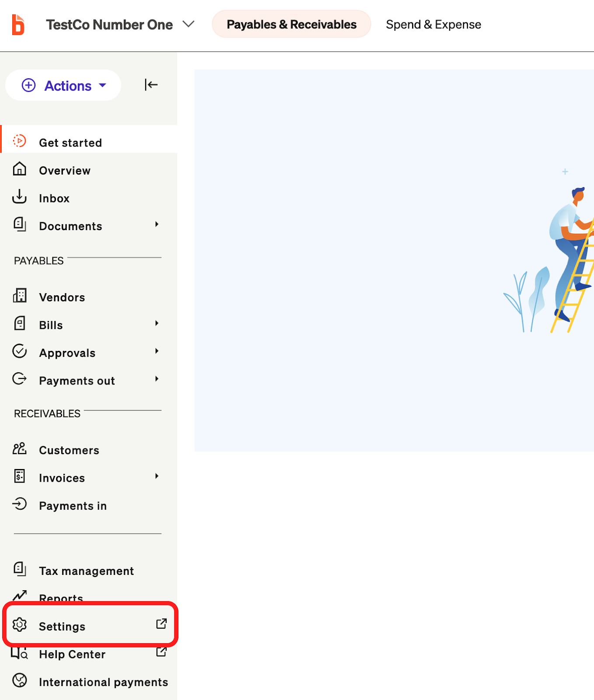This screenshot has width=594, height=700.
Task: Open the Actions dropdown button
Action: (63, 85)
